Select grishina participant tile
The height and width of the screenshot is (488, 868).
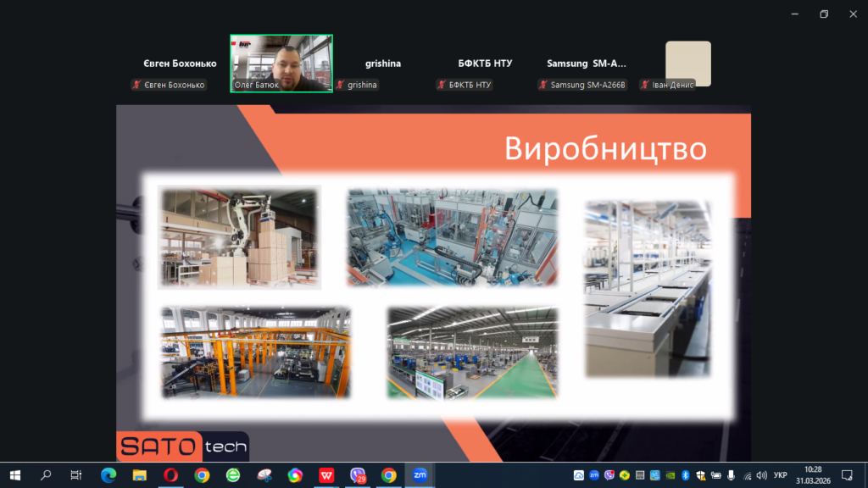coord(383,64)
